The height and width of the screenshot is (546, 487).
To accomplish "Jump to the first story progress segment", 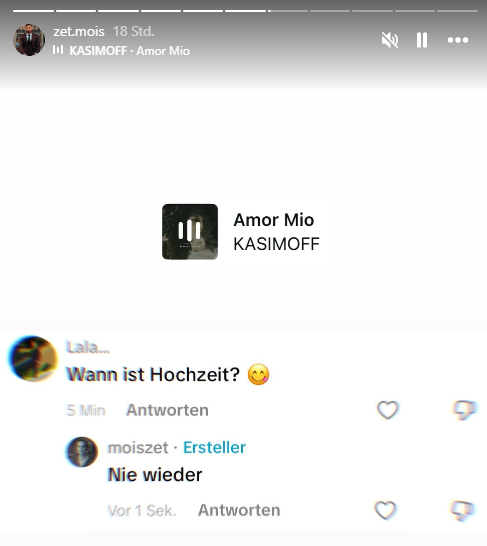I will 33,11.
